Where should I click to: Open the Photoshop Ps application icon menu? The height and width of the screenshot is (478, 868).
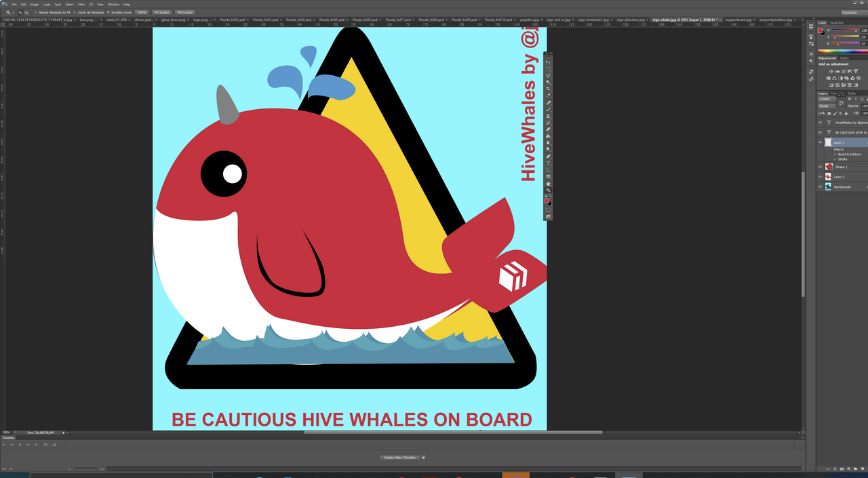click(x=4, y=4)
